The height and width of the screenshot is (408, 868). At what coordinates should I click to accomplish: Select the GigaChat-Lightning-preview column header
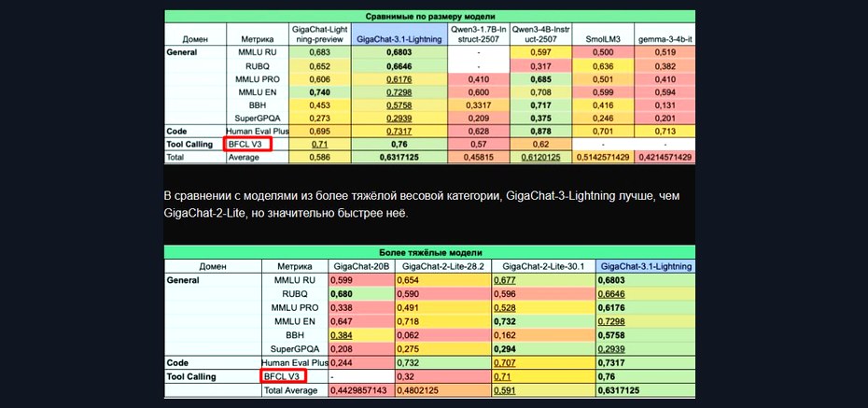point(320,34)
